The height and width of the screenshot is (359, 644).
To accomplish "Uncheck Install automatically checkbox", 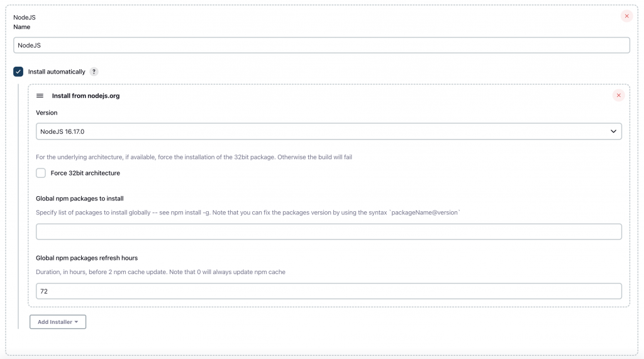I will tap(18, 72).
